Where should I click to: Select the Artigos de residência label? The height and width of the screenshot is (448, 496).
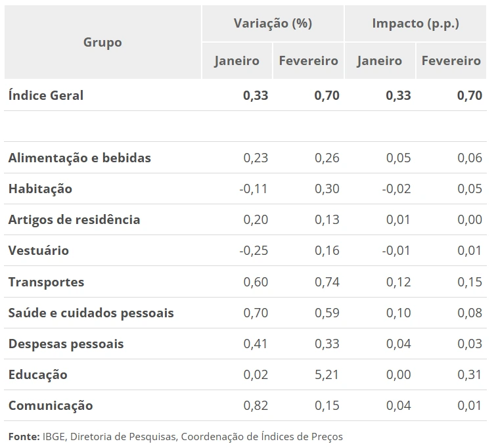pos(74,219)
